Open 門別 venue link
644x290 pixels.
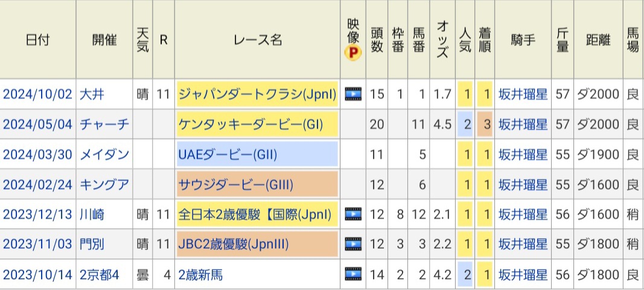coord(92,244)
